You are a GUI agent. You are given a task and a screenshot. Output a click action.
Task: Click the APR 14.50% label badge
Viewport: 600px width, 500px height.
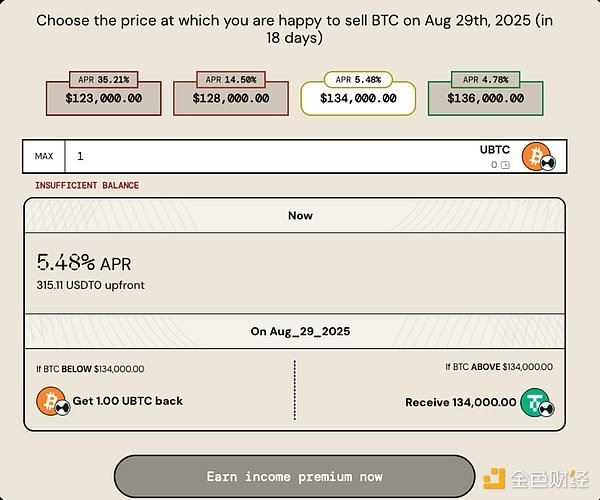point(231,80)
